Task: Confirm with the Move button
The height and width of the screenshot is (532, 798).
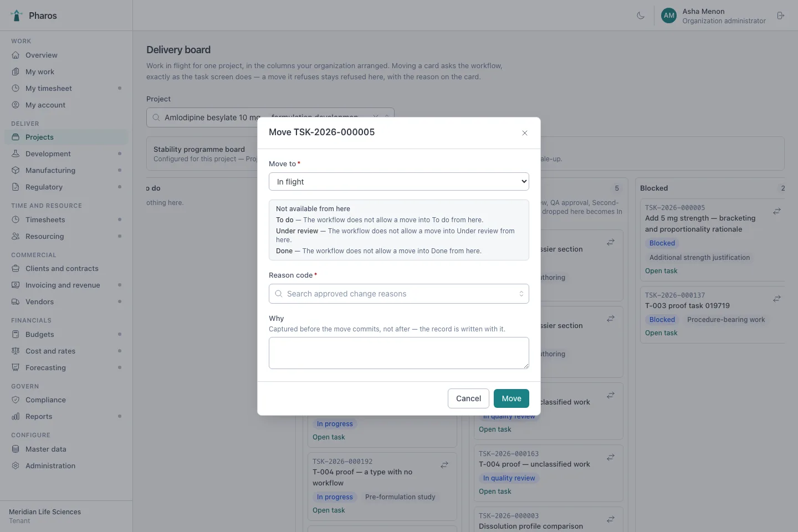Action: pos(511,398)
